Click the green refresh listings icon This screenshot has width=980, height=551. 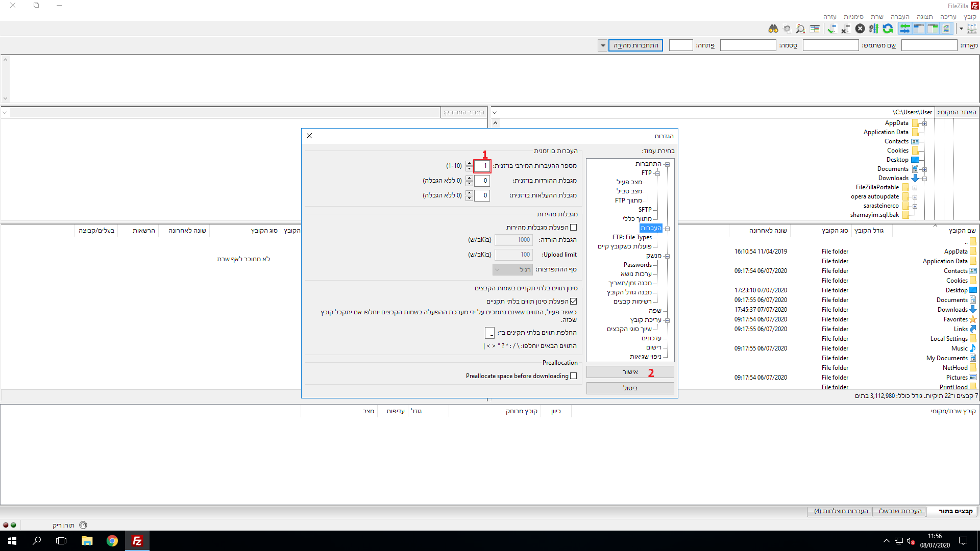click(x=888, y=29)
